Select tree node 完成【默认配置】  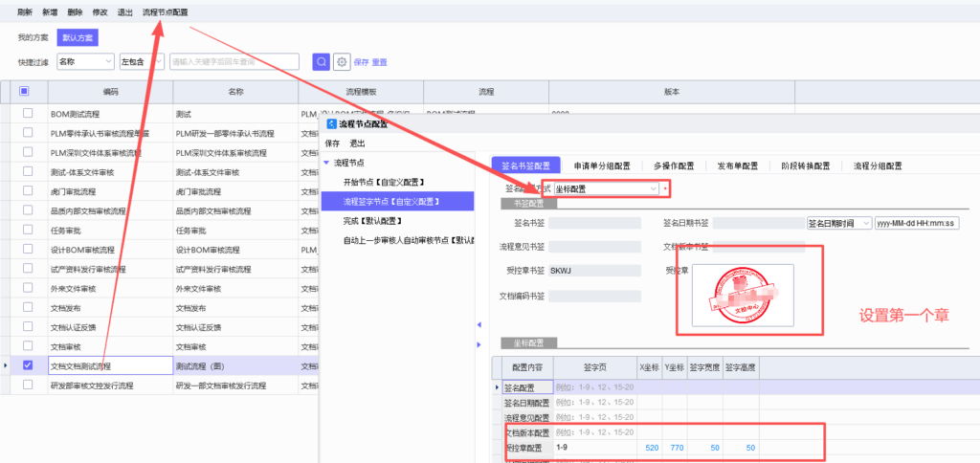[372, 221]
